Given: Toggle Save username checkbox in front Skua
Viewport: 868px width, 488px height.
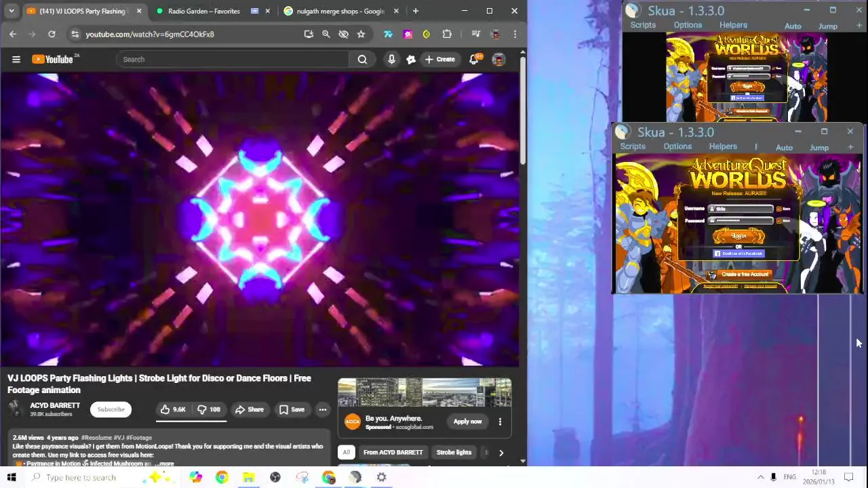Looking at the screenshot, I should [x=778, y=209].
